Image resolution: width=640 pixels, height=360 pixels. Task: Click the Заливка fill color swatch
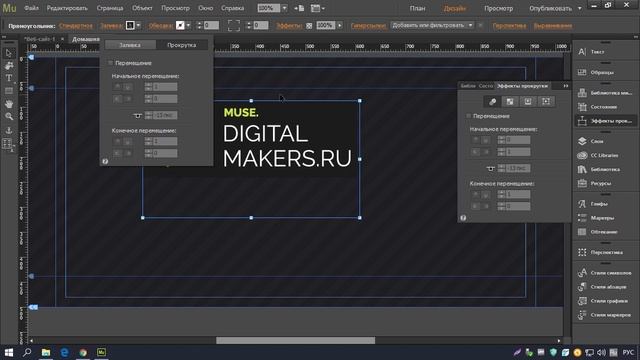[x=130, y=25]
